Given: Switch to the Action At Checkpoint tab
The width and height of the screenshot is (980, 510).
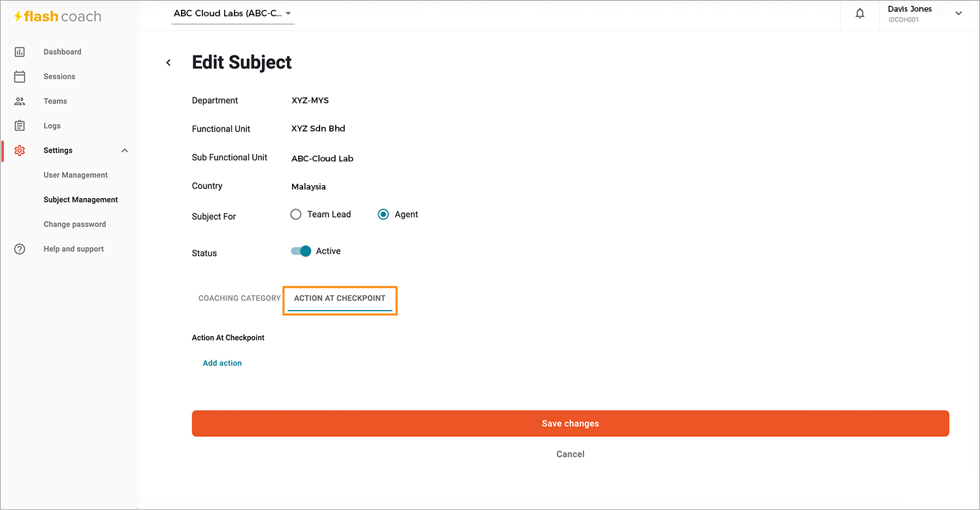Looking at the screenshot, I should point(340,298).
